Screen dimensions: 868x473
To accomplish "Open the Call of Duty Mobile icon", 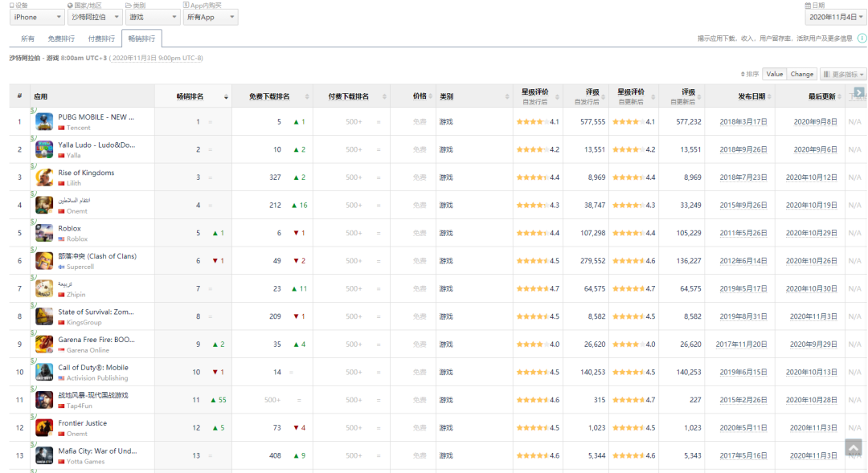I will [44, 373].
